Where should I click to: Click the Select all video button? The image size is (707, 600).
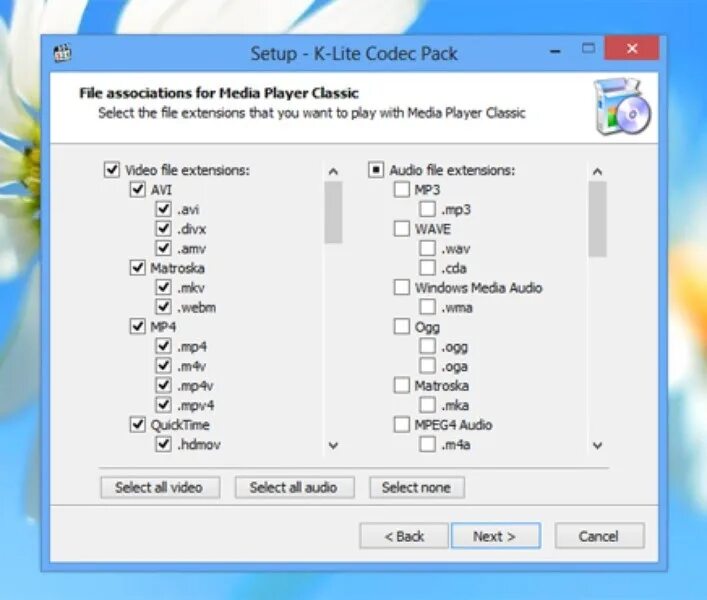tap(160, 487)
